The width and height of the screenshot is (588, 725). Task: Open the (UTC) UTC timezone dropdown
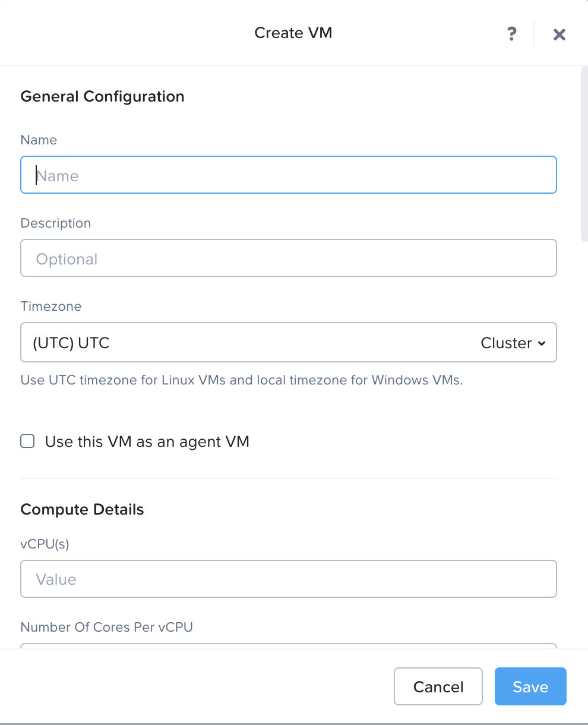[x=249, y=343]
